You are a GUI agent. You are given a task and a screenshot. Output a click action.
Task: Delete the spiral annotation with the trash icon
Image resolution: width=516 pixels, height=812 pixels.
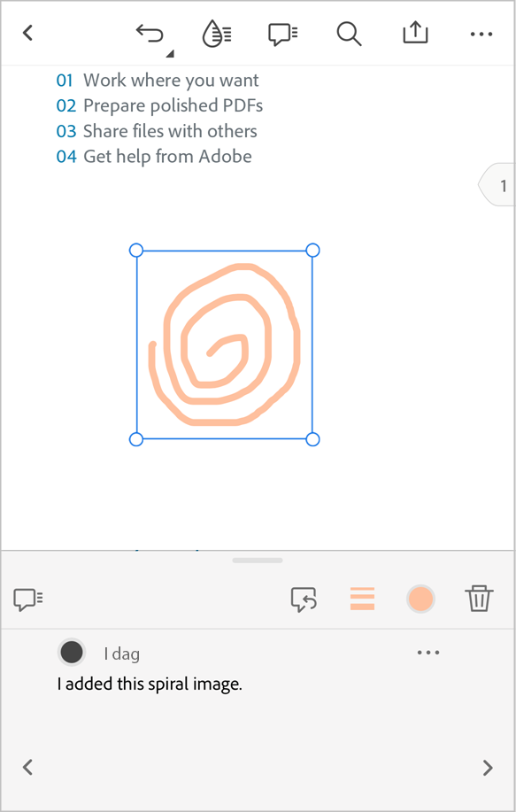click(480, 599)
